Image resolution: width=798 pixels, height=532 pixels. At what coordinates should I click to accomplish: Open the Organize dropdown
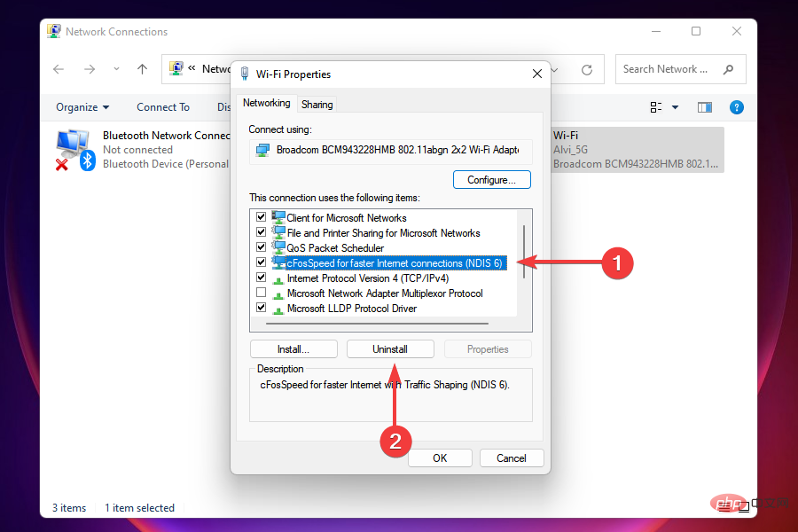coord(81,106)
